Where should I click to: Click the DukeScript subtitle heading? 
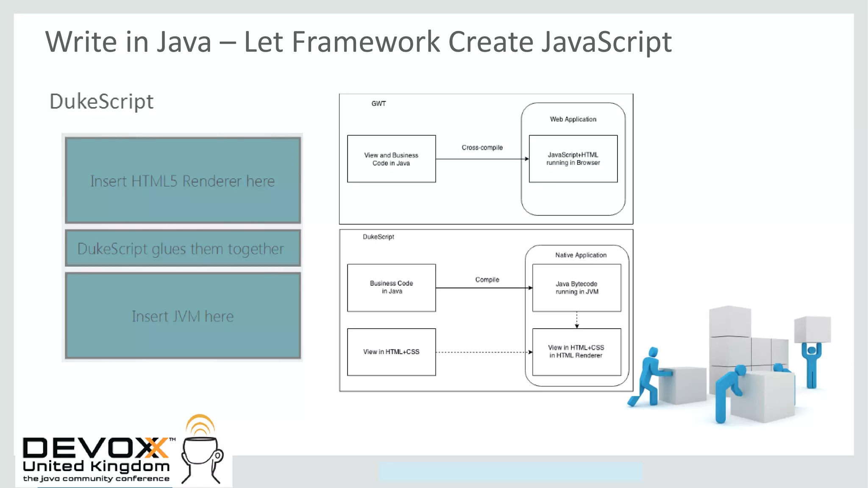coord(101,102)
